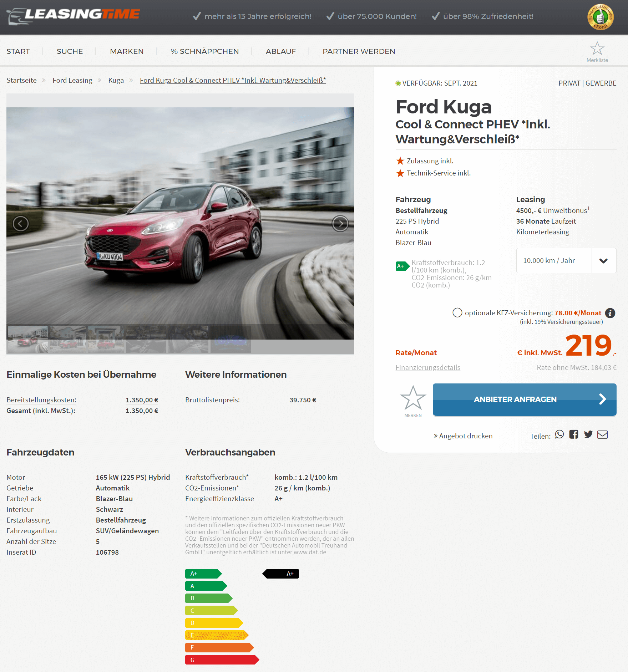
Task: Share offer via WhatsApp
Action: pyautogui.click(x=559, y=434)
